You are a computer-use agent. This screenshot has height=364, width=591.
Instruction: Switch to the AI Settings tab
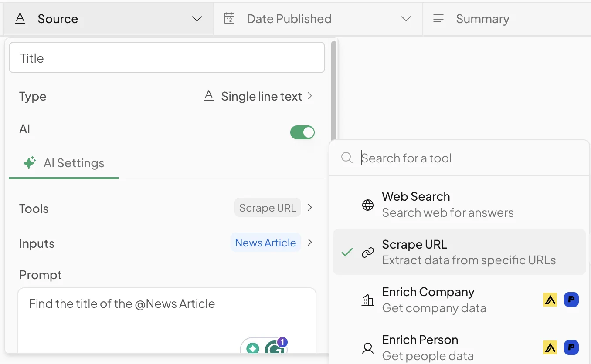pos(64,163)
